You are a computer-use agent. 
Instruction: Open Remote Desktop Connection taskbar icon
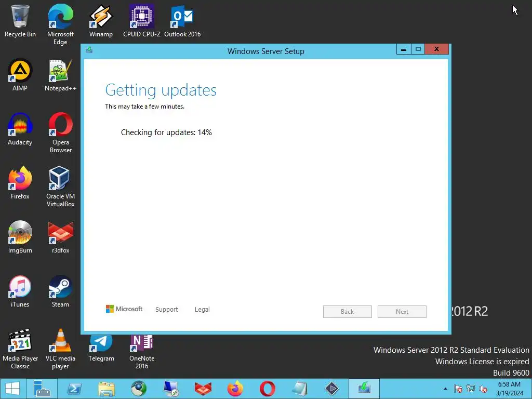[x=170, y=389]
